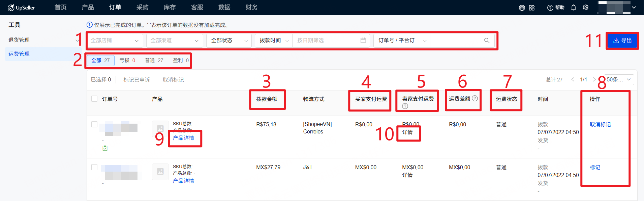Click 取消标记 in first row actions

[x=600, y=124]
